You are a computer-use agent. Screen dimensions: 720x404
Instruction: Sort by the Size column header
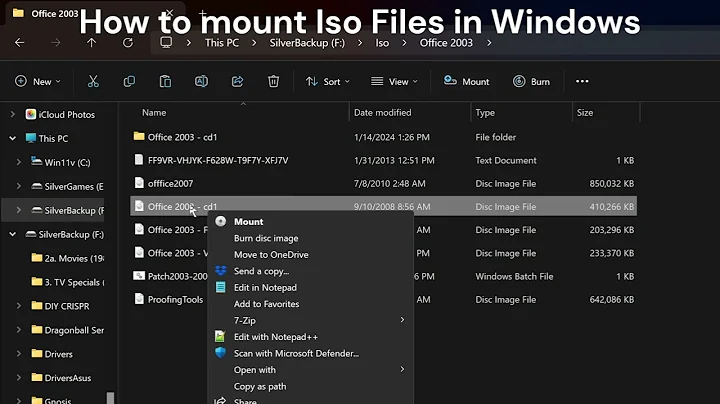click(x=585, y=112)
